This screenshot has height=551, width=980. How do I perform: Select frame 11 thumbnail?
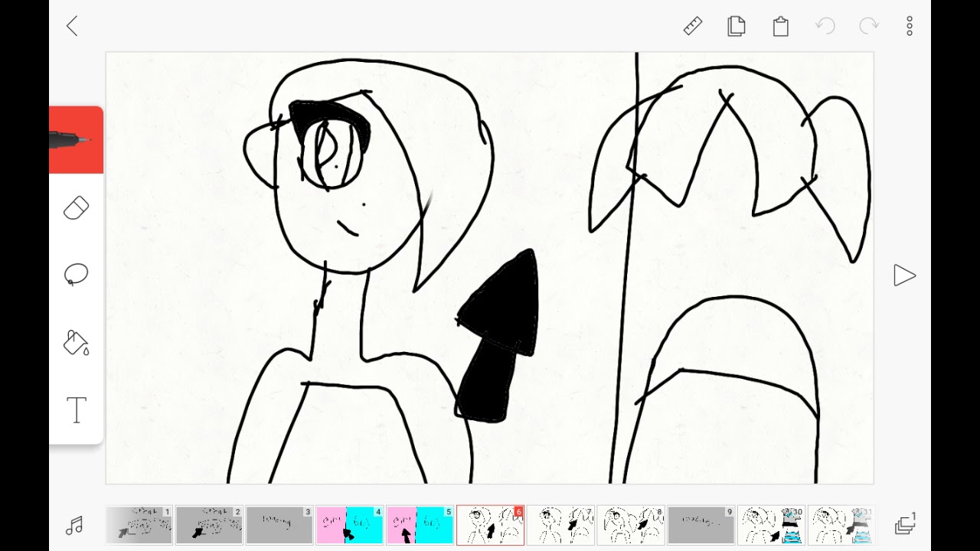pos(841,525)
